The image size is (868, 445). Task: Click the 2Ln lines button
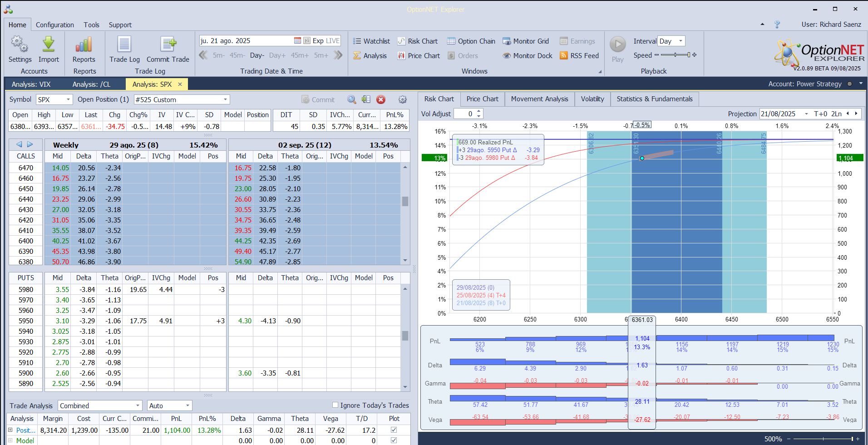[836, 114]
